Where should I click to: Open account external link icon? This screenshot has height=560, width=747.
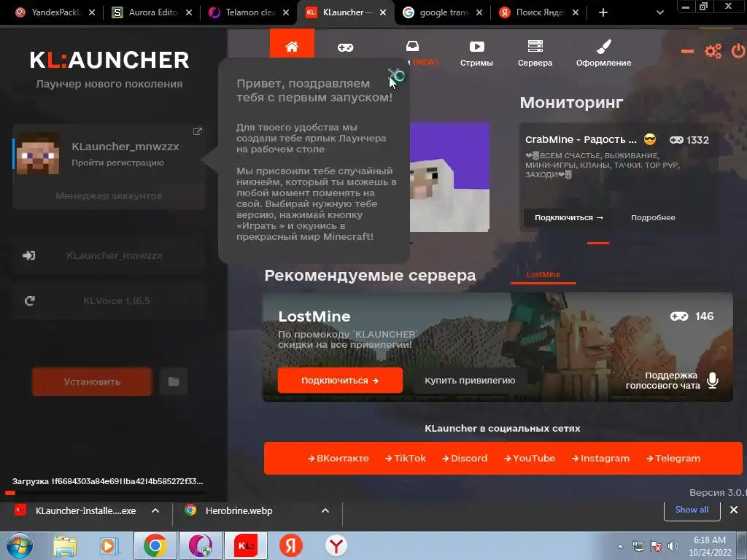click(197, 131)
